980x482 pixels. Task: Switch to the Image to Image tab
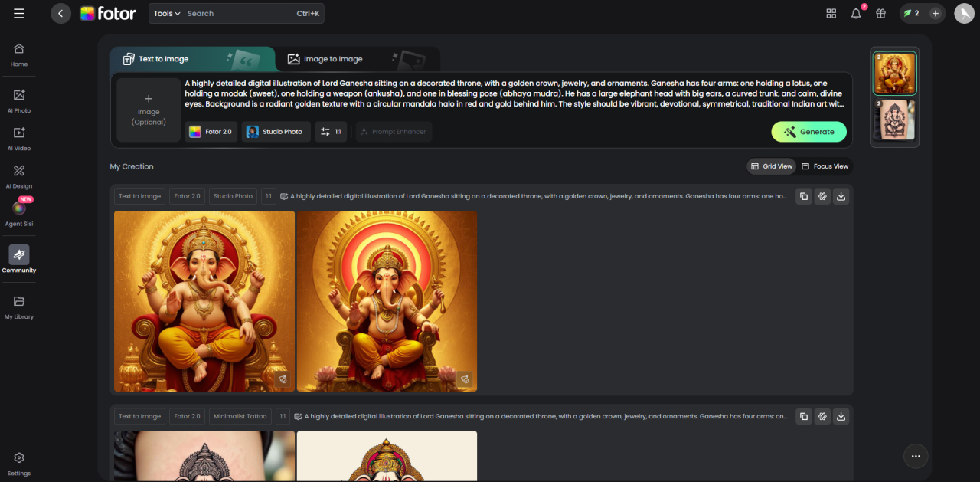tap(325, 59)
